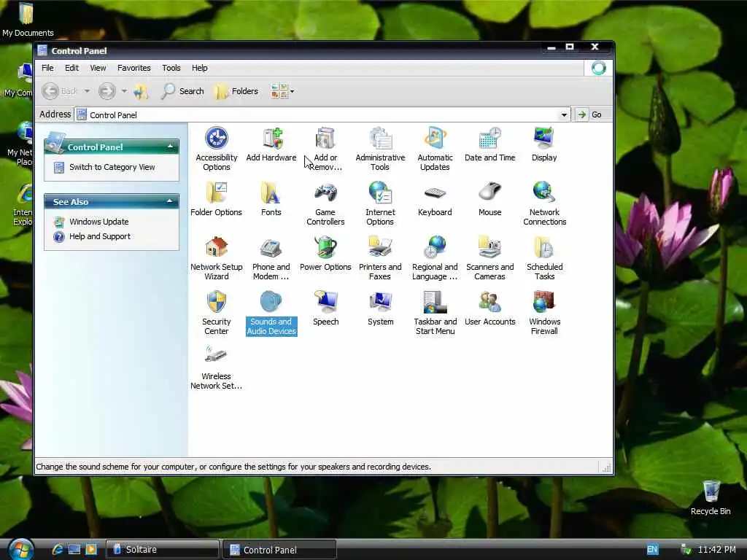Open the Favorites menu

coord(134,68)
